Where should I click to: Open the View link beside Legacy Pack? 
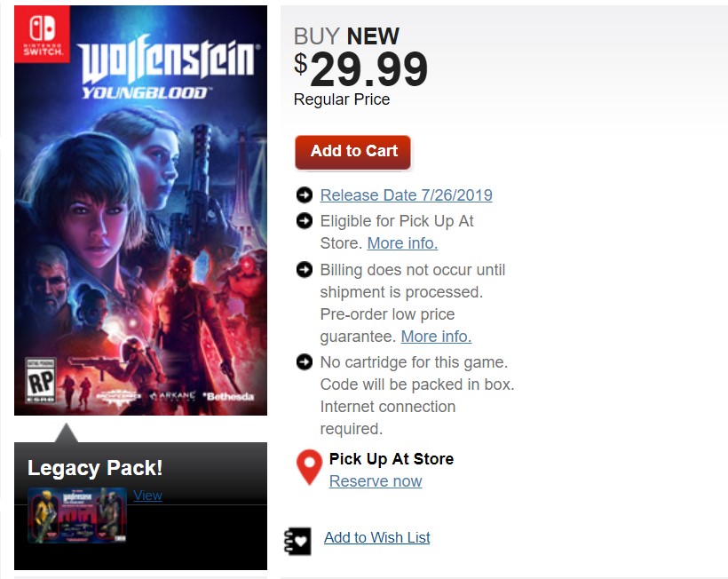point(148,496)
